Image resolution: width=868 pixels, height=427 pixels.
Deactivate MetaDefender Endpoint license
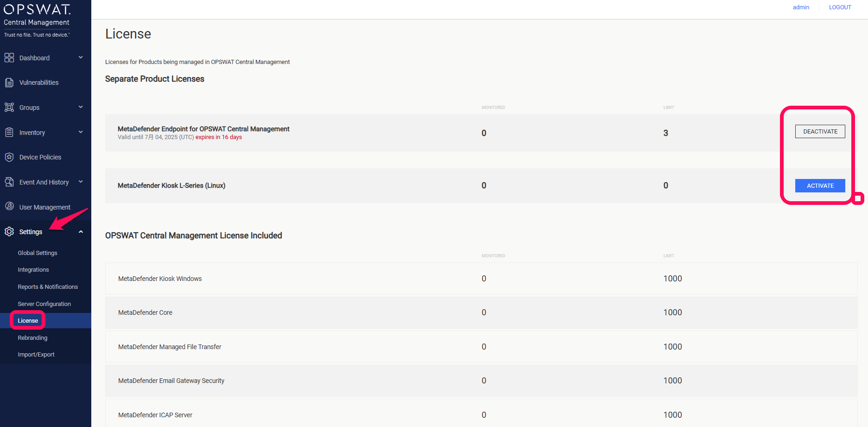[x=820, y=131]
